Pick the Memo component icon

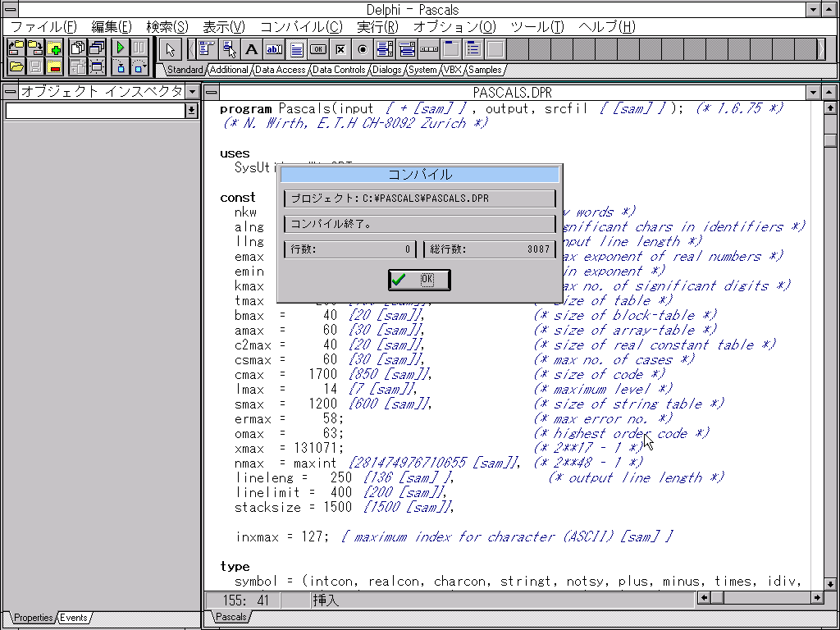(x=296, y=50)
